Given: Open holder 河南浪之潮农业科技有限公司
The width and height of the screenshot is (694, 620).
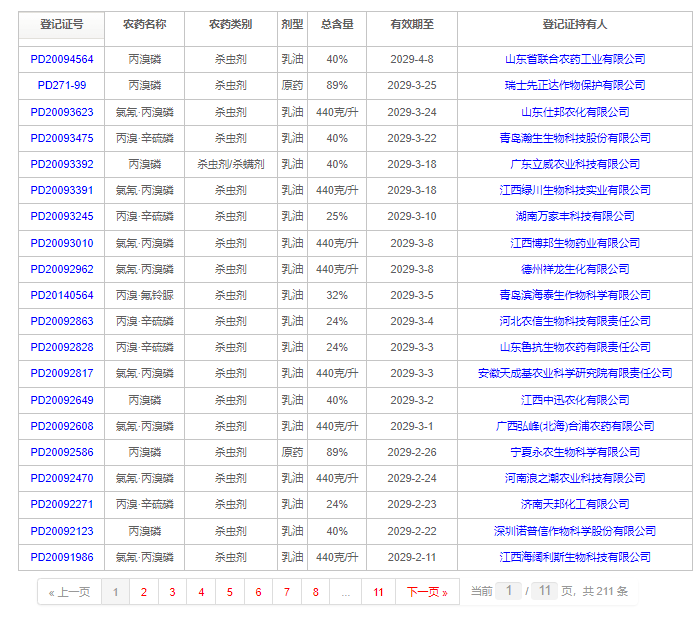Looking at the screenshot, I should 575,478.
